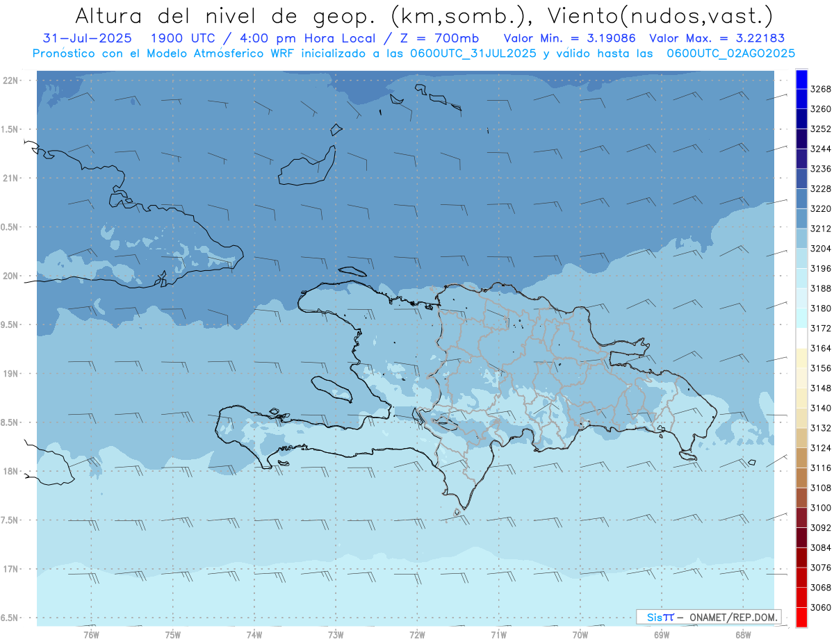
Task: Click the '3060' colorbar value
Action: tap(821, 607)
